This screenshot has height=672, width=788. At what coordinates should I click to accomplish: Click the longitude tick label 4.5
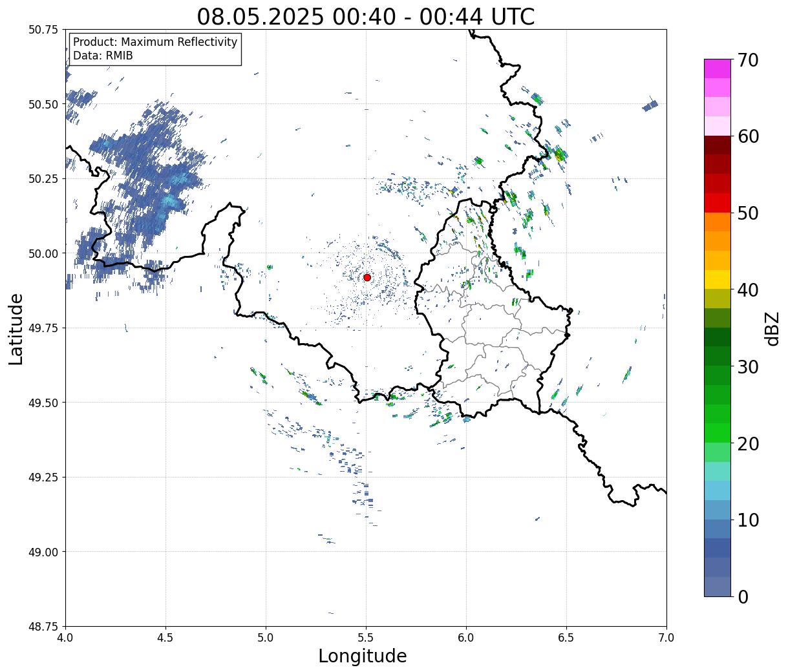[x=165, y=637]
